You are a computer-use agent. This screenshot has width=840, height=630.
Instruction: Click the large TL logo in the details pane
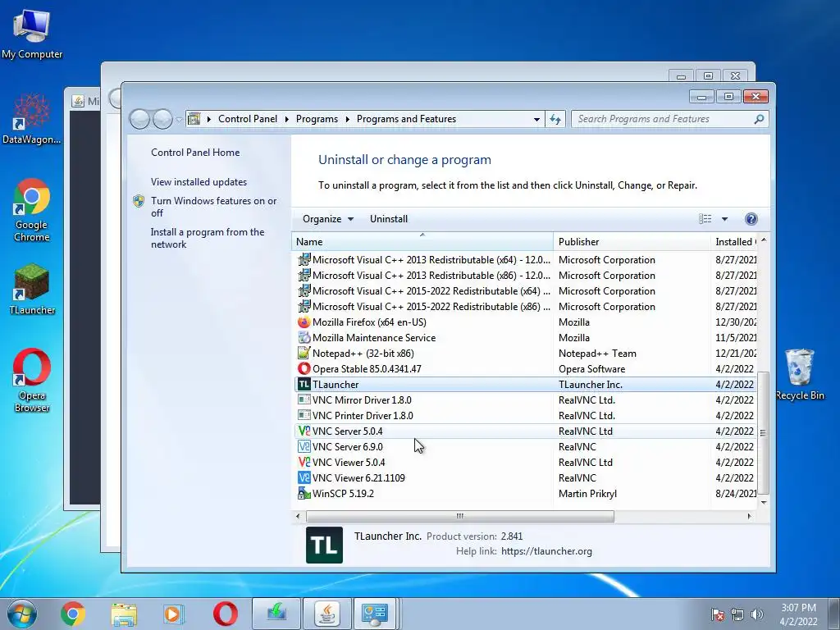324,545
